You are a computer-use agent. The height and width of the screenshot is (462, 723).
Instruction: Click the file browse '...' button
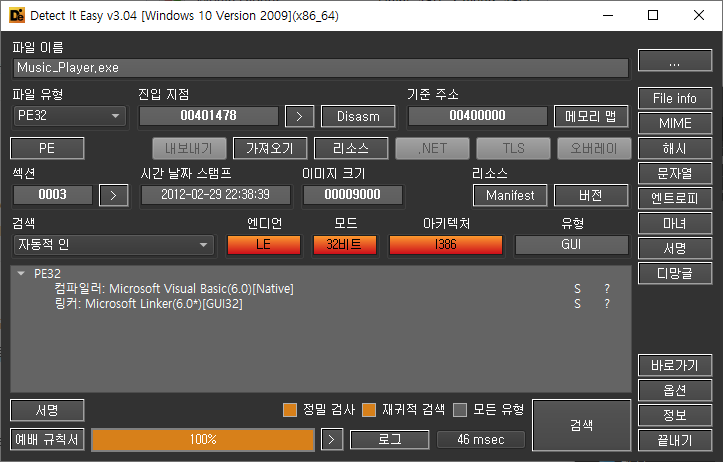[675, 60]
